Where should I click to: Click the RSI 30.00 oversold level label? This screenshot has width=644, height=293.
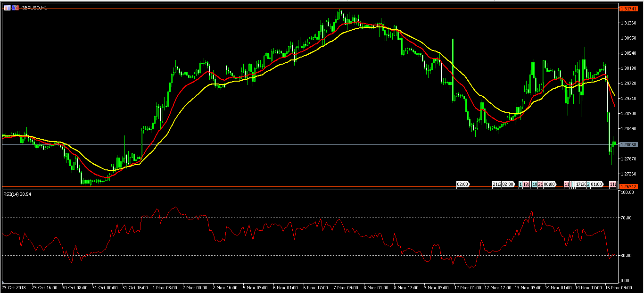point(627,256)
